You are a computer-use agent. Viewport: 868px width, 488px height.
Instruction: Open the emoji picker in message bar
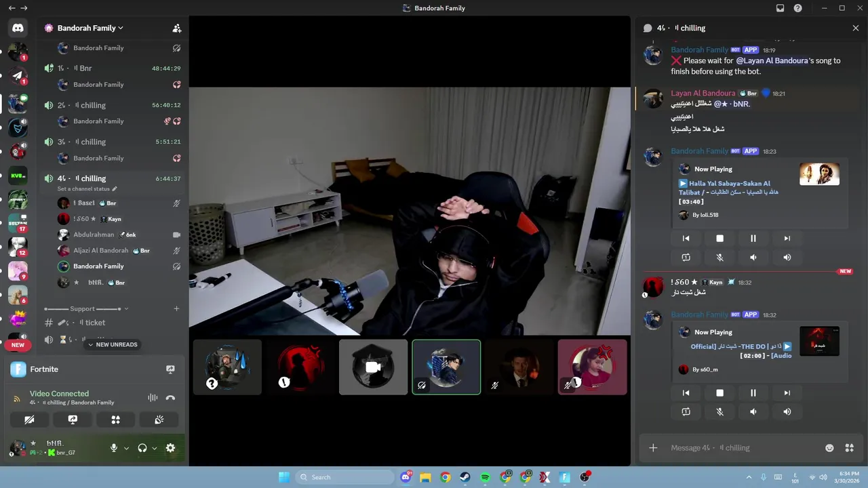(829, 448)
